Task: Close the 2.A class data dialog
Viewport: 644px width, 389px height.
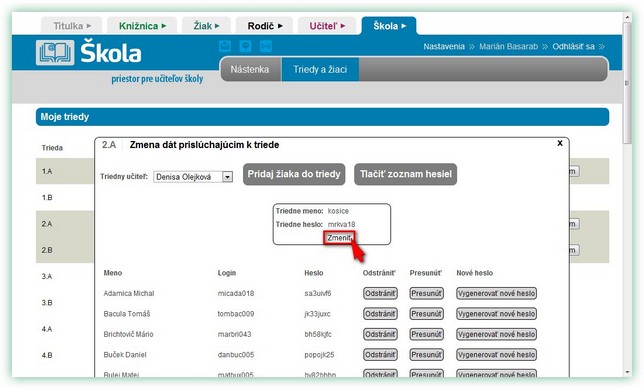Action: coord(560,143)
